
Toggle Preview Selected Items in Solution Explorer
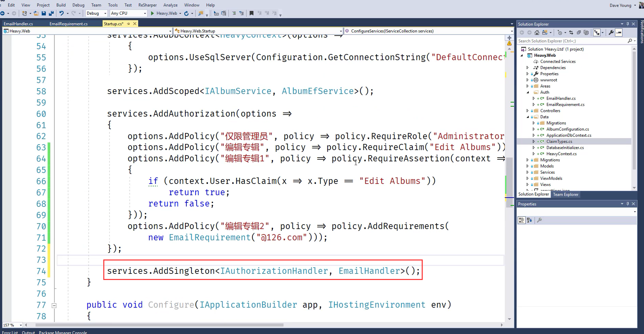click(x=619, y=32)
